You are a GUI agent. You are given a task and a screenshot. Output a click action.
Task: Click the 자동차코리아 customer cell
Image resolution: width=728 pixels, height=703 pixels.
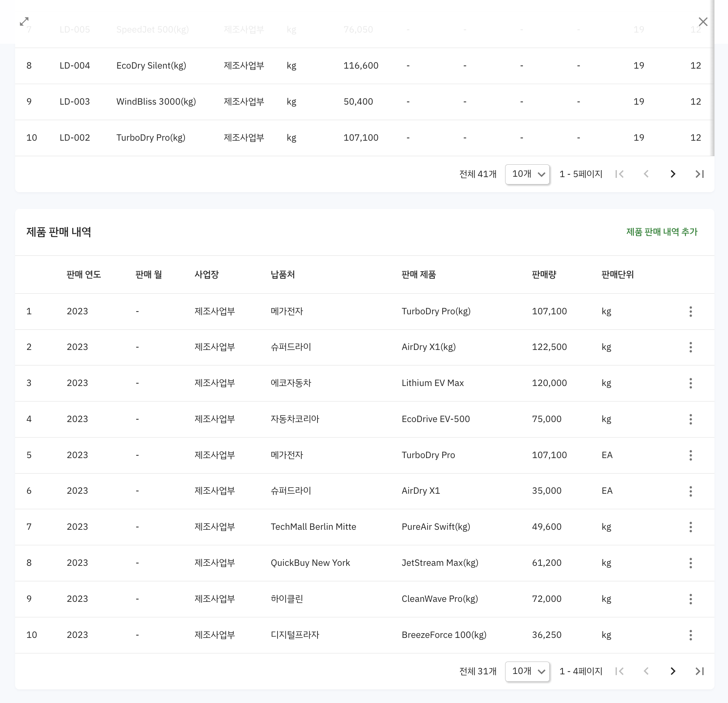295,419
